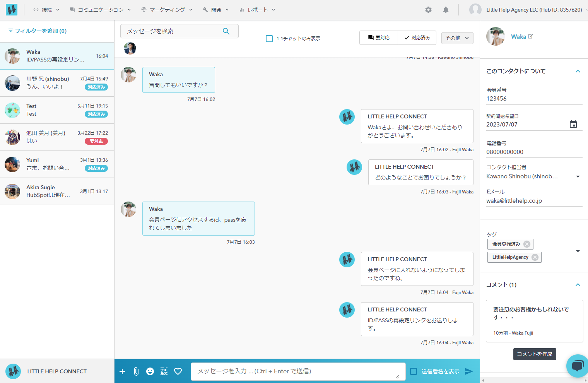Open the その他 dropdown
The image size is (588, 383).
(457, 38)
